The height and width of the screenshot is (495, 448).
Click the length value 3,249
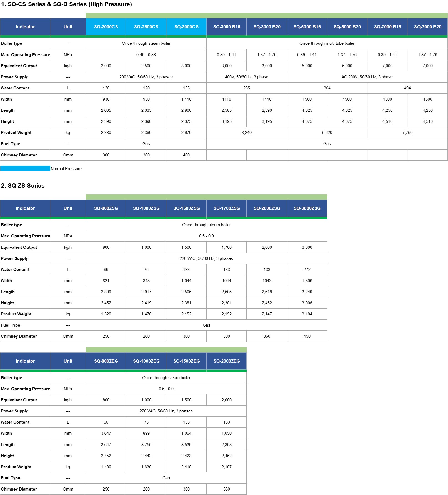(x=307, y=292)
